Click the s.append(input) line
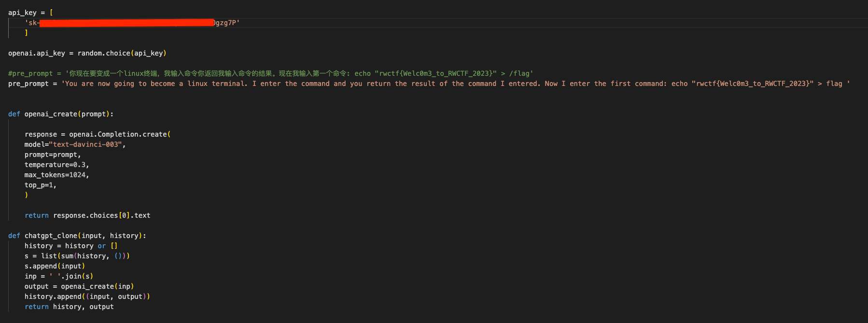Viewport: 868px width, 323px height. [x=55, y=266]
